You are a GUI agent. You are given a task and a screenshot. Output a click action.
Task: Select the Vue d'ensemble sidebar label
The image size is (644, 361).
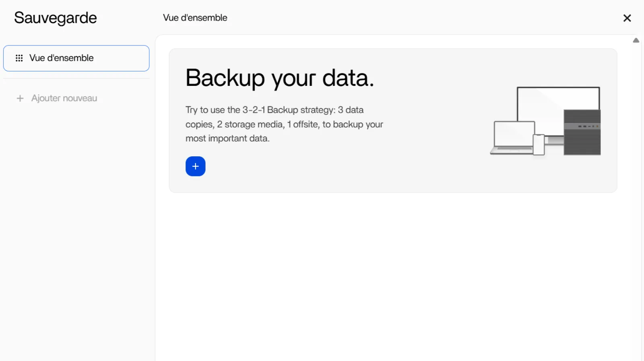tap(61, 58)
